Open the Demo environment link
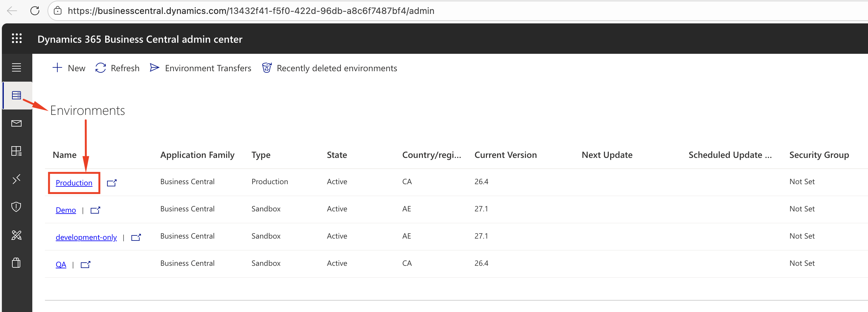Screen dimensions: 868x312 coord(66,210)
